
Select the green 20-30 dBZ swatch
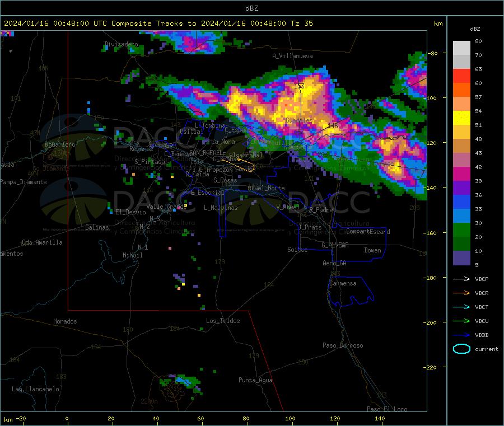tap(461, 230)
